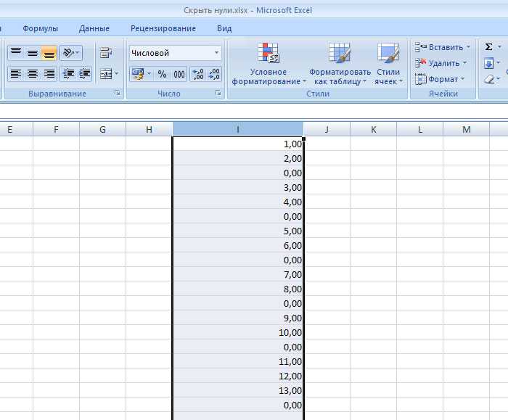
Task: Align text to the right
Action: pyautogui.click(x=49, y=74)
